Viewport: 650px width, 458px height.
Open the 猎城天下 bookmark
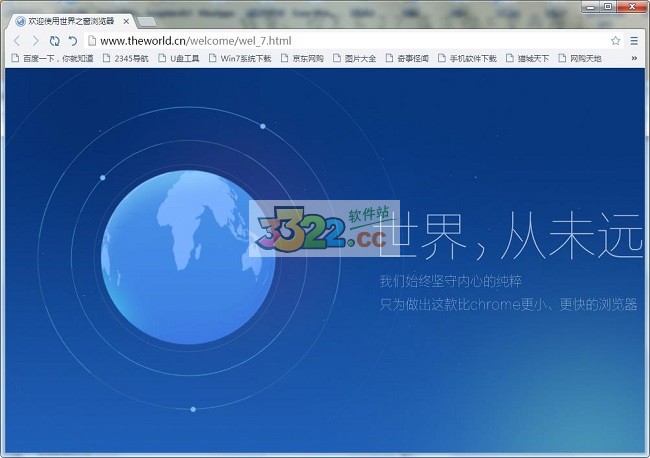tap(528, 58)
